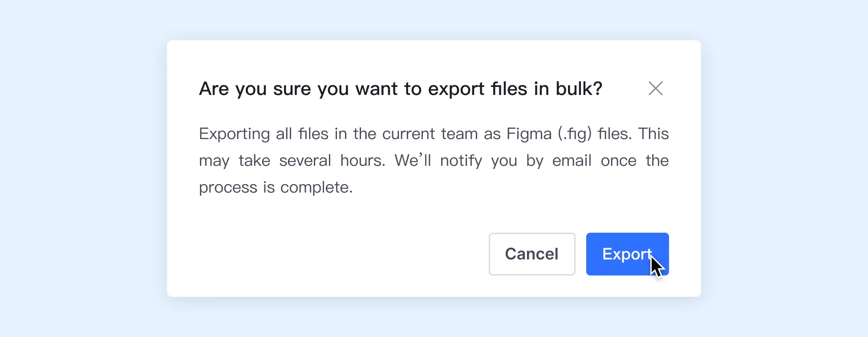Click the word "We'll" in the body
The height and width of the screenshot is (337, 868).
tap(413, 161)
